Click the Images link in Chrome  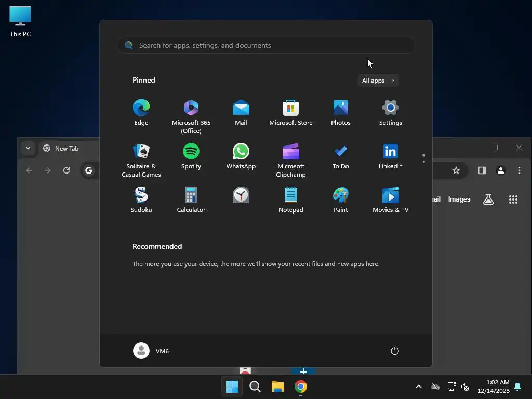click(x=459, y=199)
